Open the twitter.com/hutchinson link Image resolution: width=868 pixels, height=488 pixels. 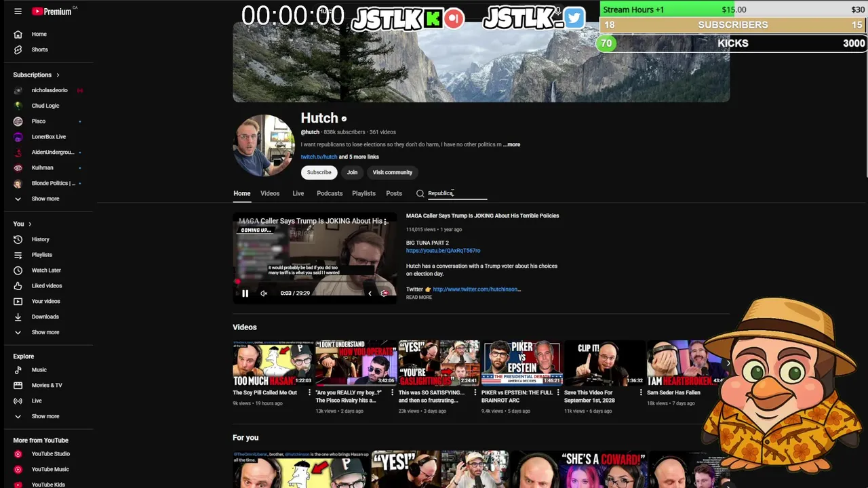tap(476, 289)
